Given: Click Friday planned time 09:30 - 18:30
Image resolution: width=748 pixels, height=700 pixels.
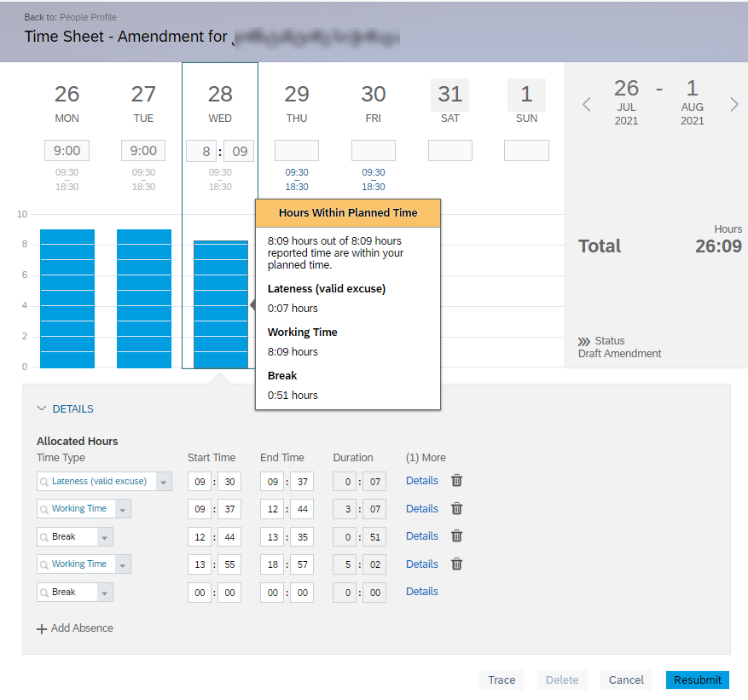Looking at the screenshot, I should click(374, 179).
